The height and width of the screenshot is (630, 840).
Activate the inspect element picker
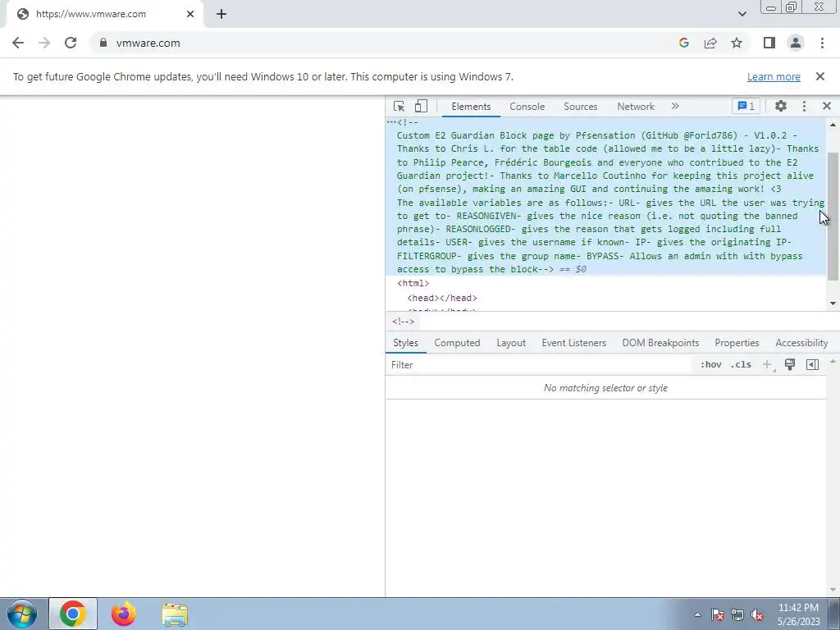[399, 106]
